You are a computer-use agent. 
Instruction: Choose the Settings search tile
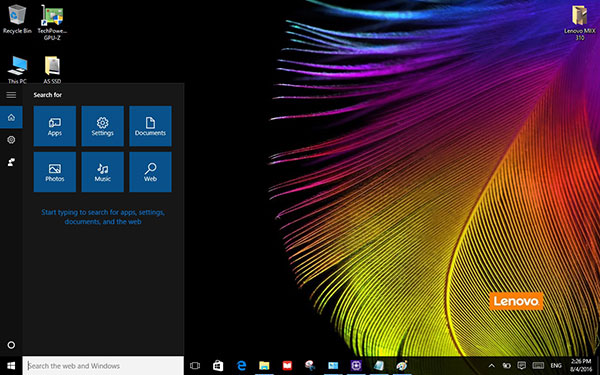pyautogui.click(x=103, y=126)
